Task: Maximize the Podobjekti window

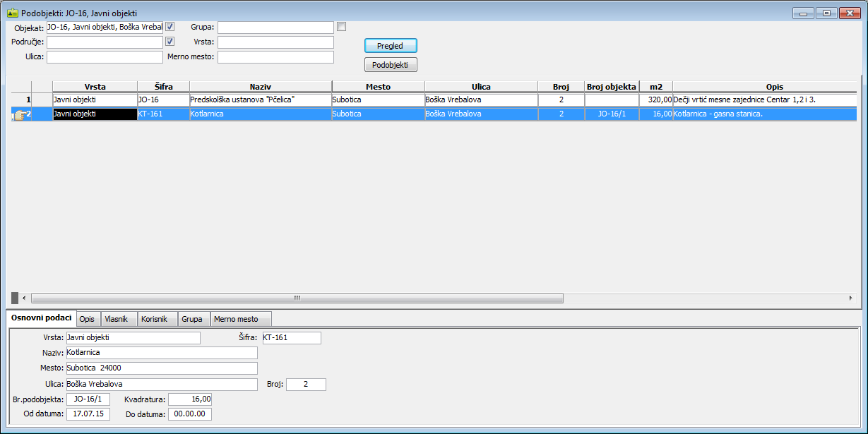Action: point(825,13)
